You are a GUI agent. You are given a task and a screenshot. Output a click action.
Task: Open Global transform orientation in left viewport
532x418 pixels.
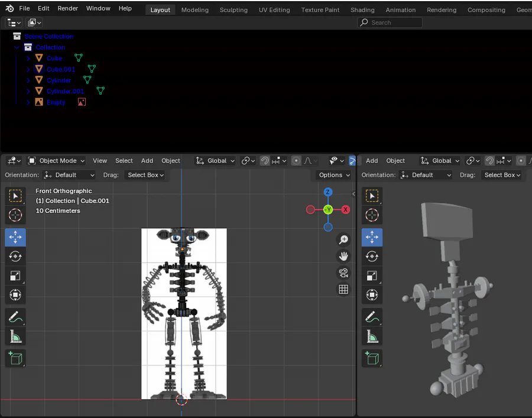[x=215, y=160]
